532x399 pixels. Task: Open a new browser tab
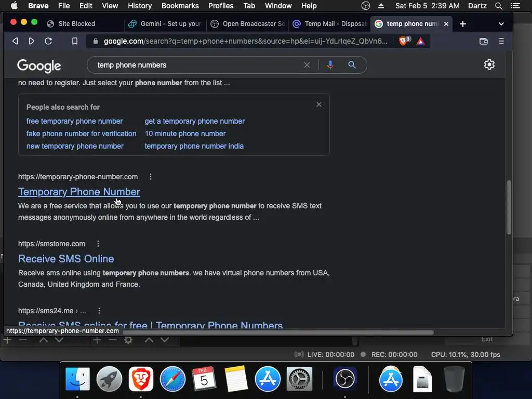[463, 24]
